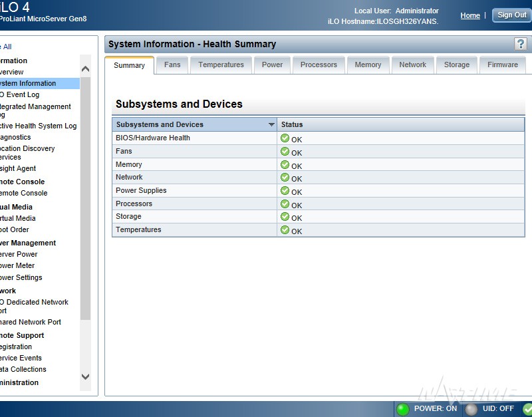Click the Power Supplies row label
Screen dimensions: 532x417
141,190
